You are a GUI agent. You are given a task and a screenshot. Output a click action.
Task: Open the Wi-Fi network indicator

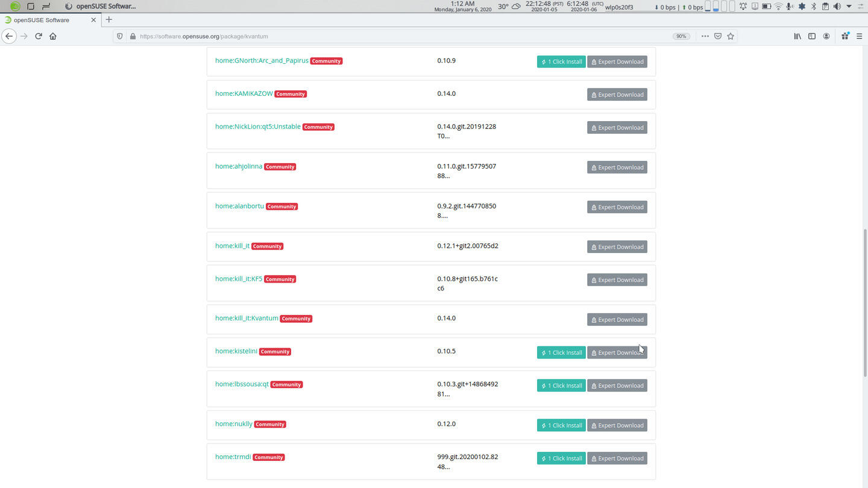click(778, 7)
